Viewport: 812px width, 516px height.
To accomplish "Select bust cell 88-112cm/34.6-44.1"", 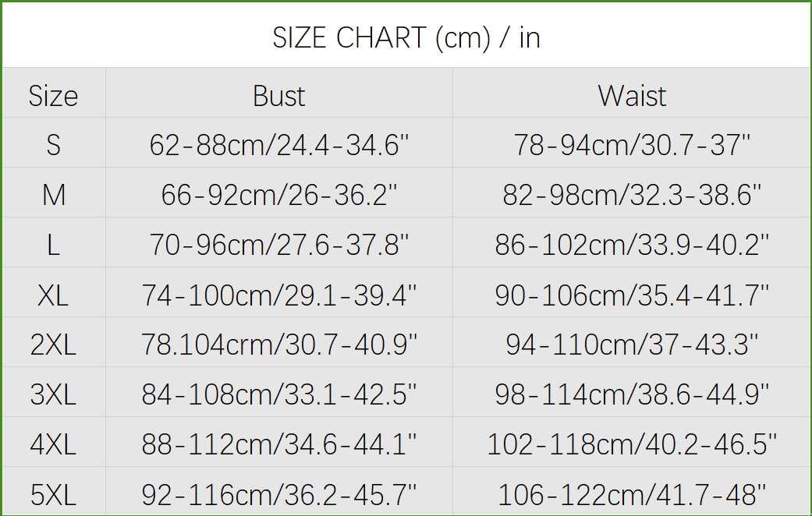I will (x=278, y=444).
